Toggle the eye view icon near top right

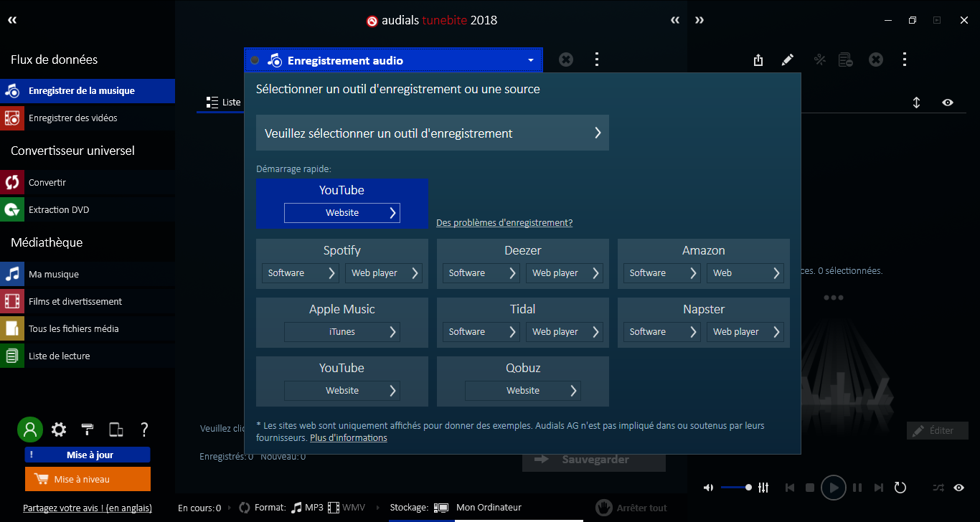948,103
